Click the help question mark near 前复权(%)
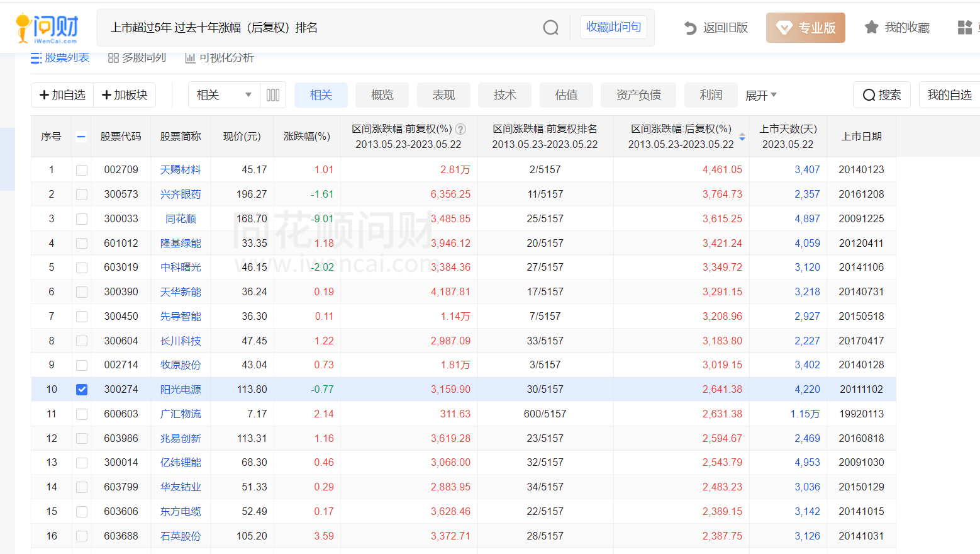 click(x=460, y=129)
